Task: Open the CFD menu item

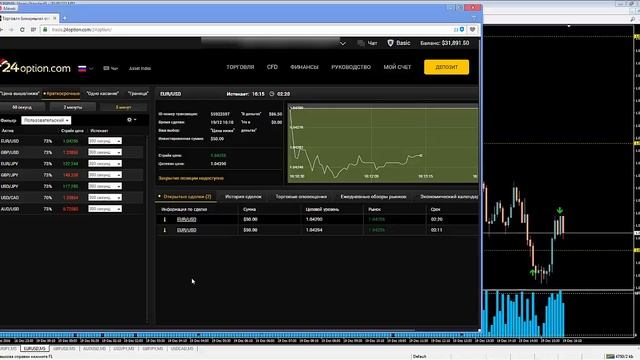Action: click(272, 67)
